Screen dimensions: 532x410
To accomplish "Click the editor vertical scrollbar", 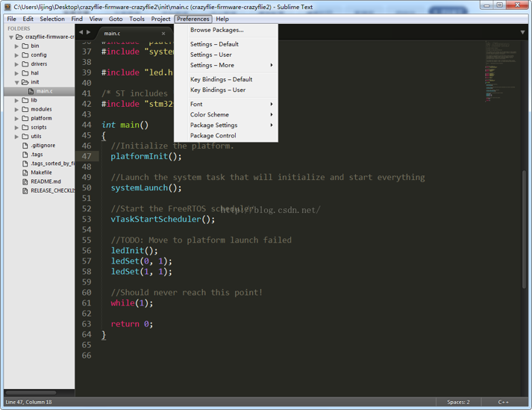I will pyautogui.click(x=525, y=229).
